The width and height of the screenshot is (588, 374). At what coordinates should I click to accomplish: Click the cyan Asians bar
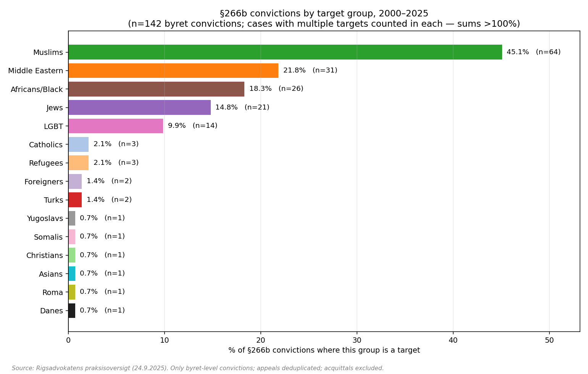pyautogui.click(x=72, y=274)
